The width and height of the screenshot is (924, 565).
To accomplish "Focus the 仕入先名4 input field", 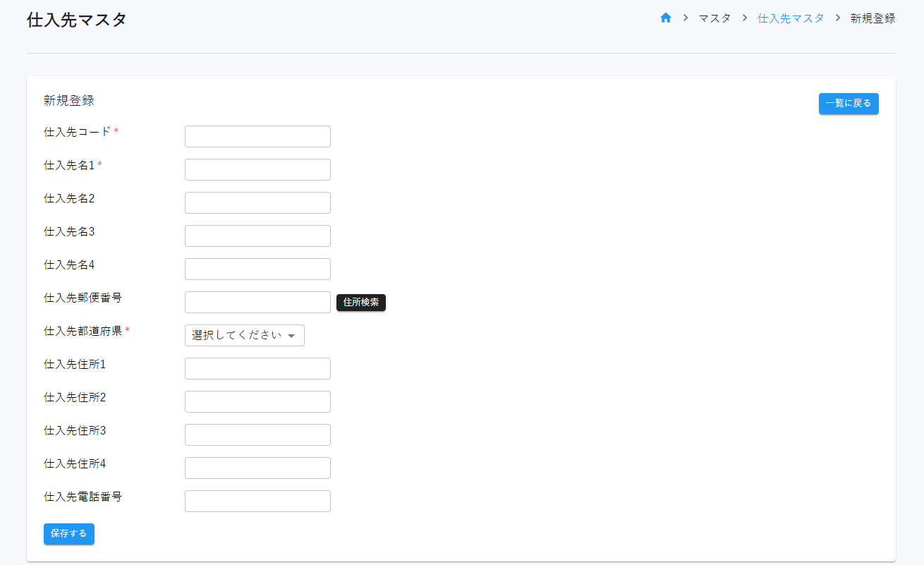I will (257, 269).
